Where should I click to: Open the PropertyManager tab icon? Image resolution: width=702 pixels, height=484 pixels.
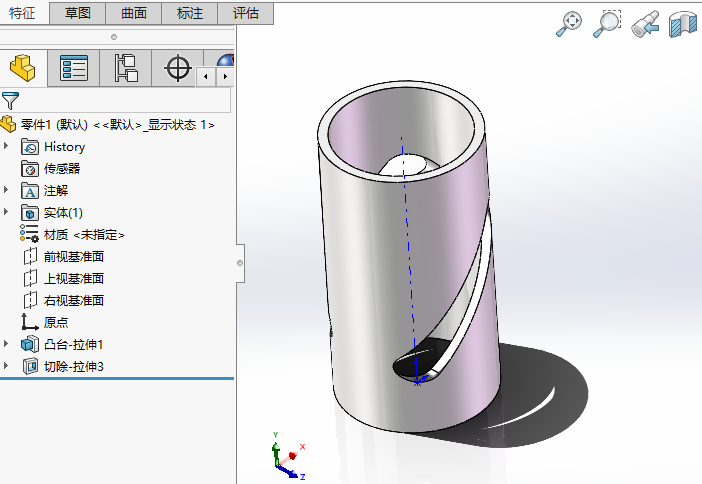[x=74, y=68]
